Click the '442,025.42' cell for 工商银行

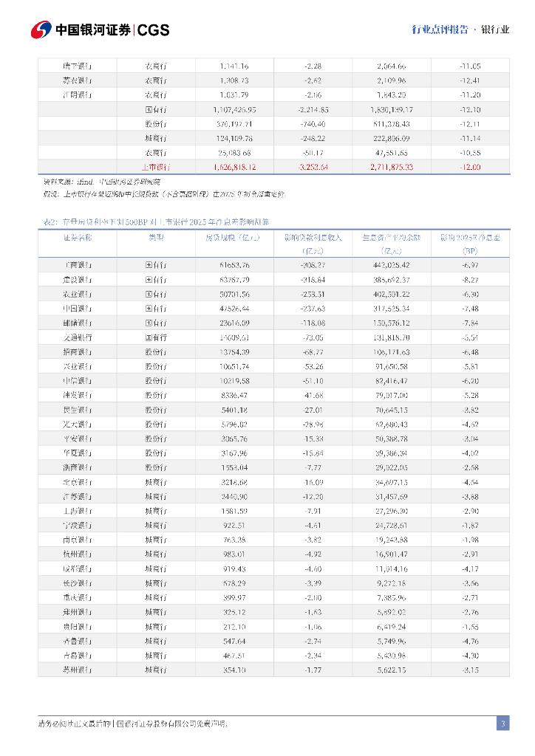[x=392, y=265]
